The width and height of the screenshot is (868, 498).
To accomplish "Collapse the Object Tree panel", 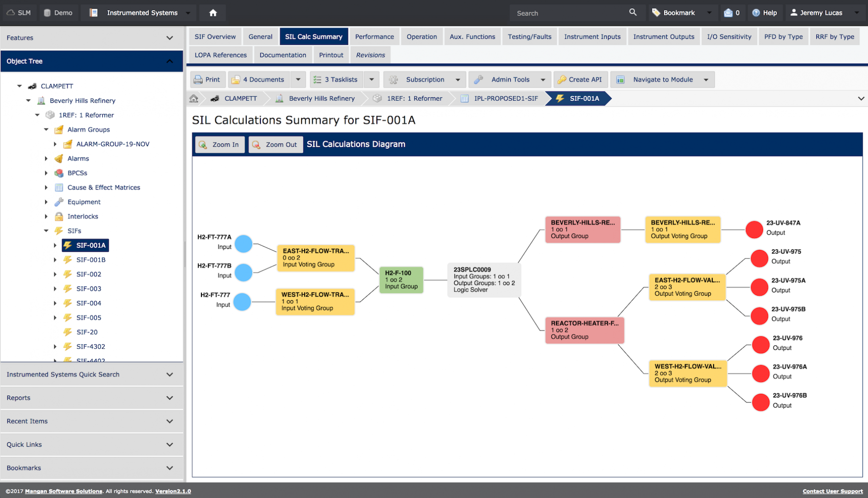I will 170,61.
